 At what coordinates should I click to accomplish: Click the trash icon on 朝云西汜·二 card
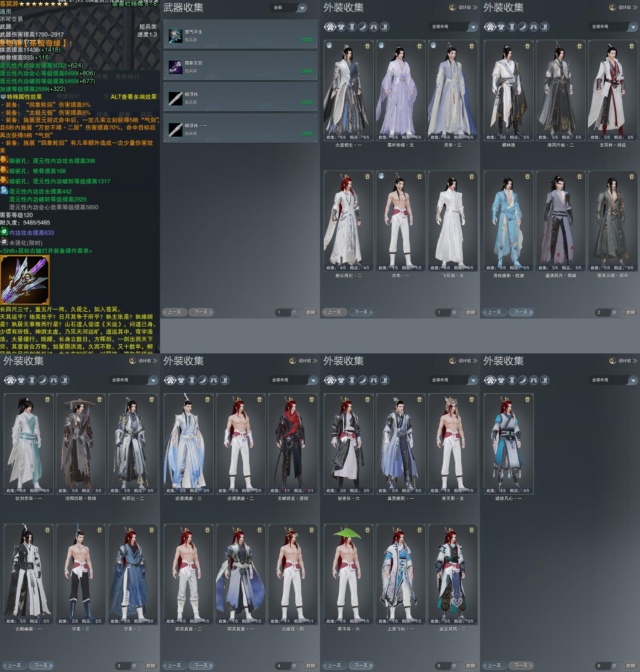368,177
